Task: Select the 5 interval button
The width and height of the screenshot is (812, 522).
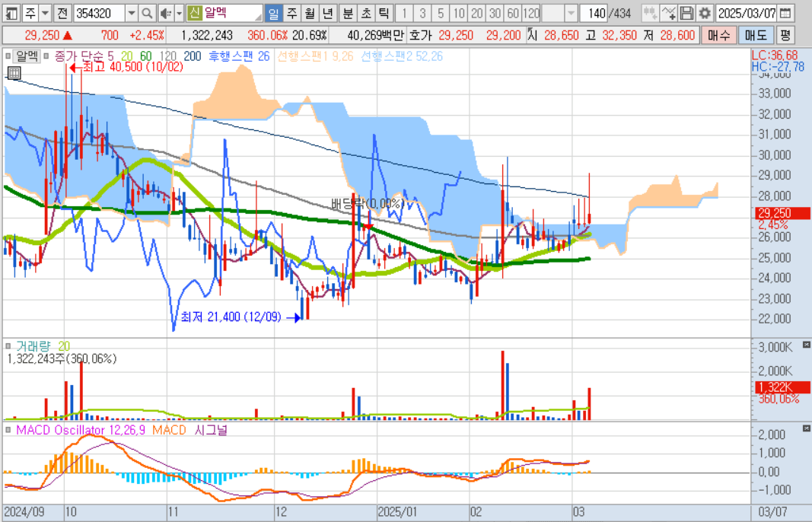Action: click(x=441, y=13)
